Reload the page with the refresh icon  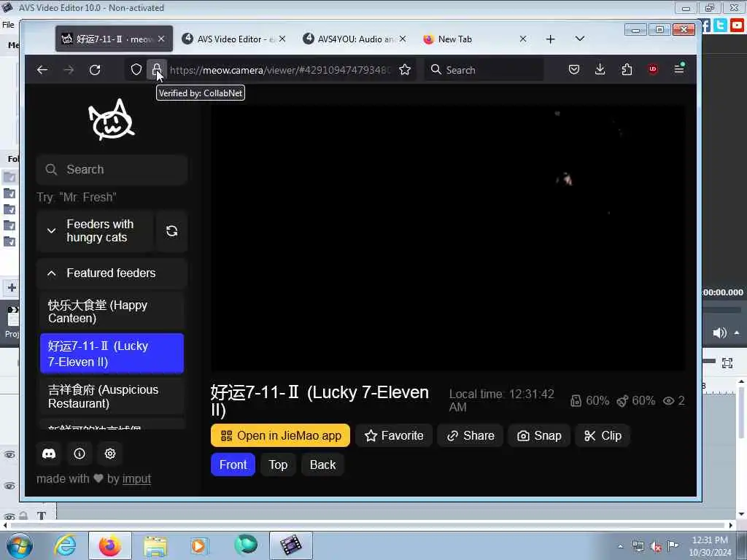[95, 70]
